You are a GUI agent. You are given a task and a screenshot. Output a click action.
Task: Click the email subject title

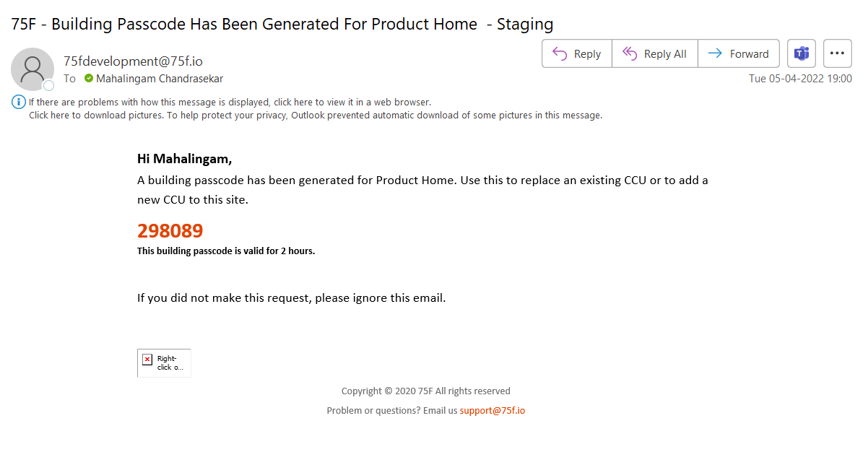click(x=282, y=24)
